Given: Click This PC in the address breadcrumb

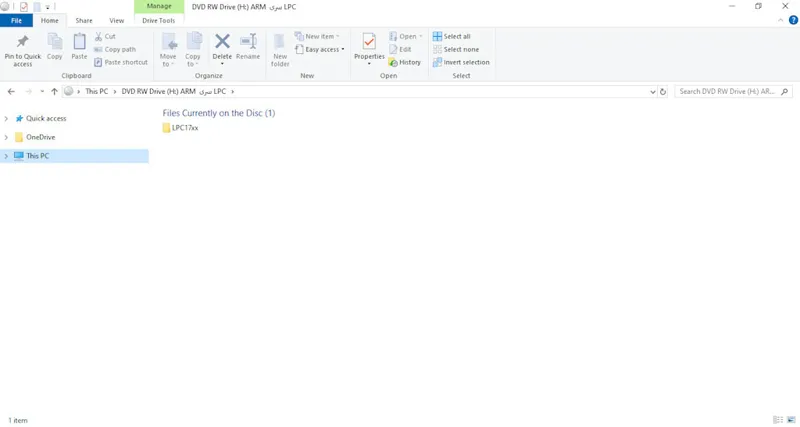Looking at the screenshot, I should click(x=96, y=91).
